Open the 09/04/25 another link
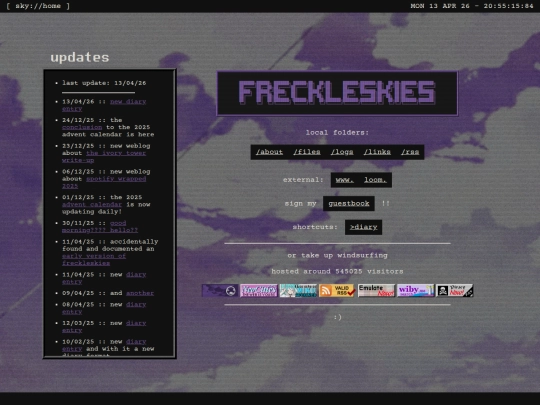Image resolution: width=540 pixels, height=405 pixels. (x=140, y=293)
